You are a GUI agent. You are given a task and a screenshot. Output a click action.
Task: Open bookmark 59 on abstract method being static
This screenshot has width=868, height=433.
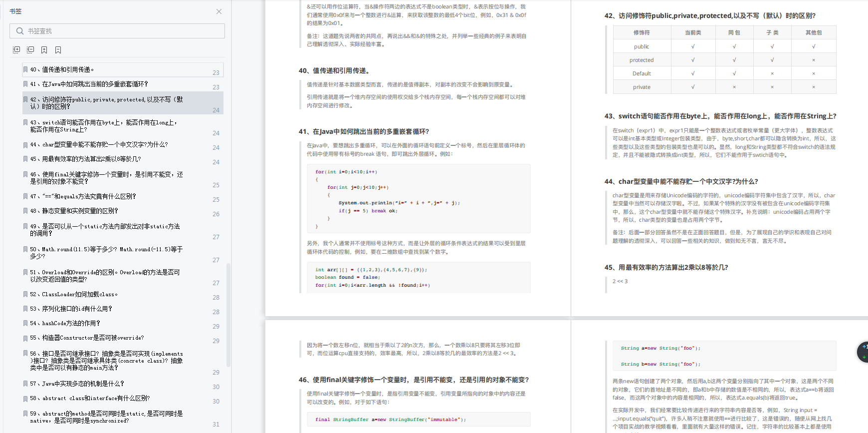click(x=123, y=417)
